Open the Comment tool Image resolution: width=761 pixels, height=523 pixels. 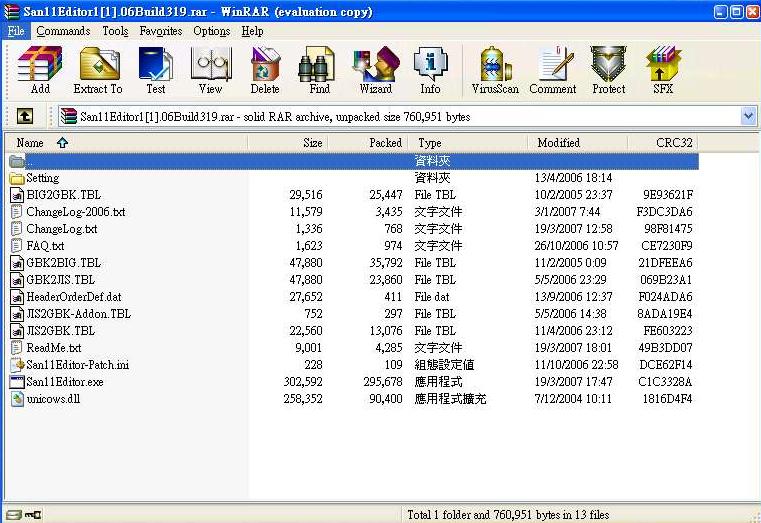pos(553,70)
